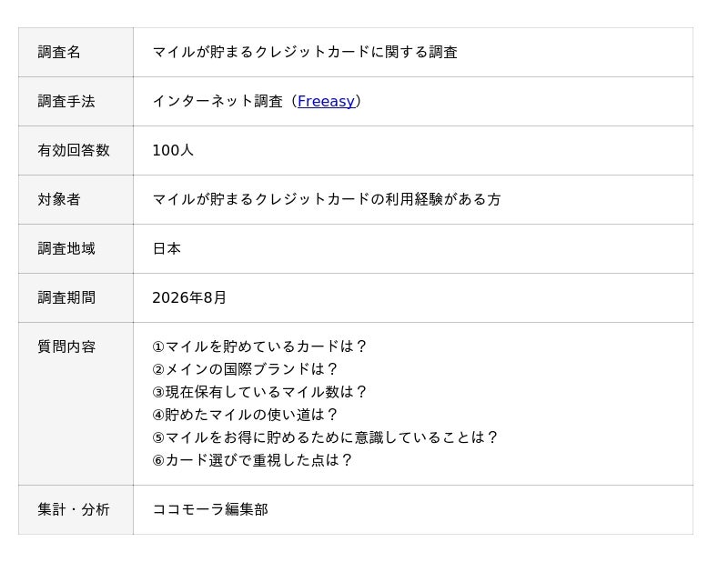Click question ④ 貯めたマイルの使い道は
The image size is (728, 562).
tap(245, 415)
